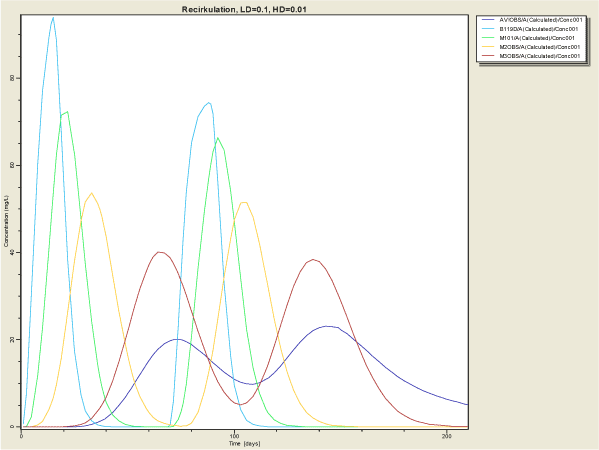599x450 pixels.
Task: Click the M101/A legend entry label
Action: (537, 38)
